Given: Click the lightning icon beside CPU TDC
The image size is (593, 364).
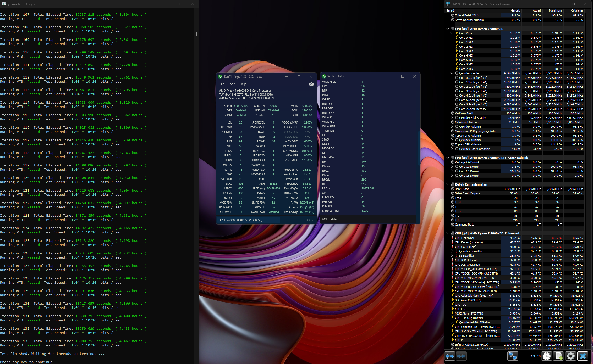Looking at the screenshot, I should point(453,305).
